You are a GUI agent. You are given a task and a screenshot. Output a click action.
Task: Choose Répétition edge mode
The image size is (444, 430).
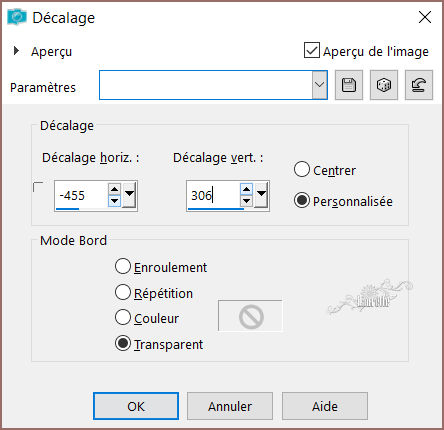click(x=123, y=292)
